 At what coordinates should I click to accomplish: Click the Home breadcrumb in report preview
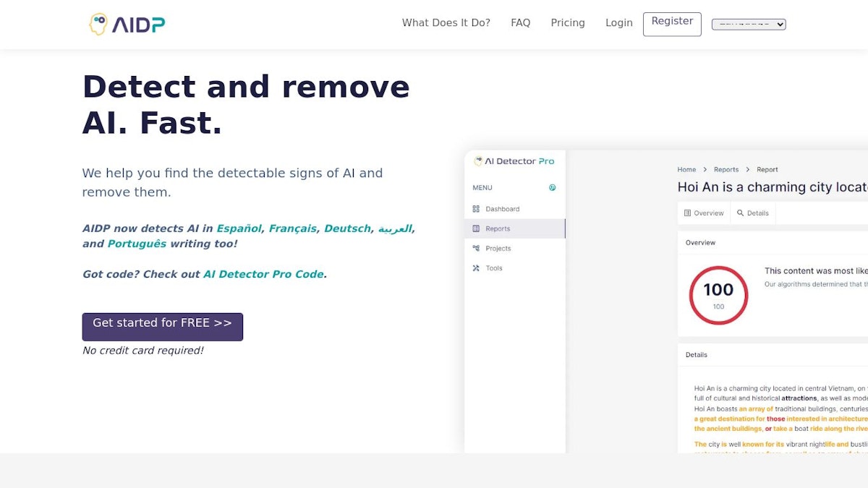click(686, 170)
